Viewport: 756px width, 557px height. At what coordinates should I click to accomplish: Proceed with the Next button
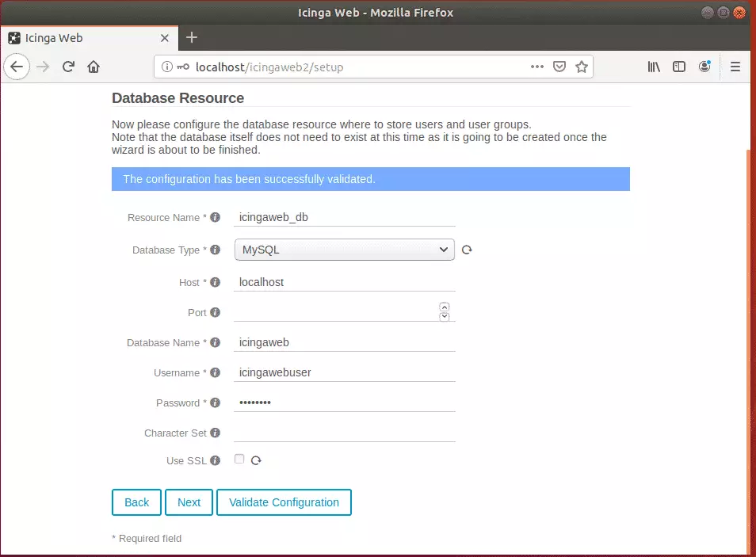click(189, 502)
